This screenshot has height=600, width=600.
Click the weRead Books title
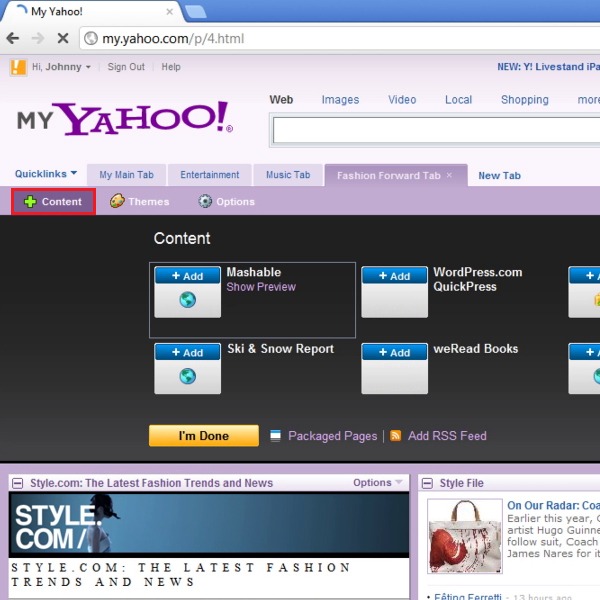pyautogui.click(x=476, y=349)
